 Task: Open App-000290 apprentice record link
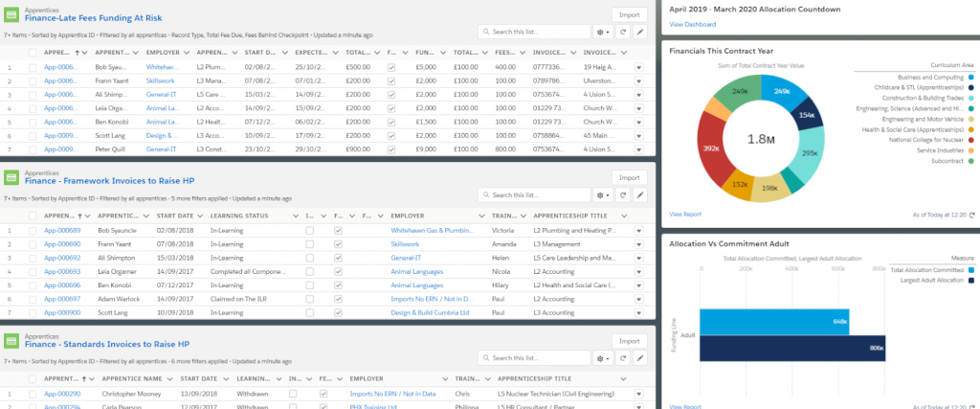(x=62, y=394)
